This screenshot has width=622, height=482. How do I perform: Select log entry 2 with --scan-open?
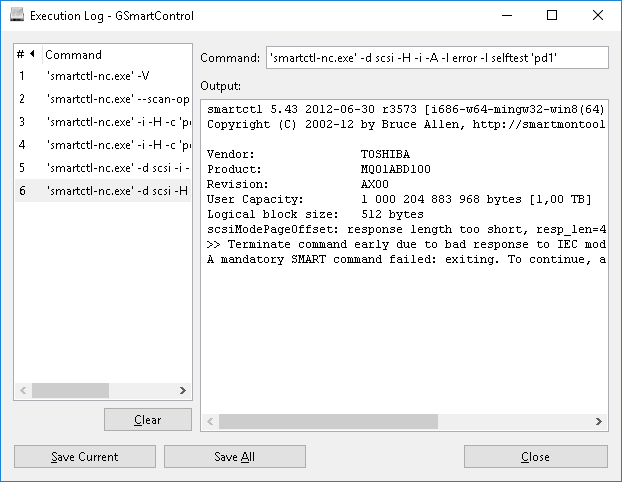(103, 99)
